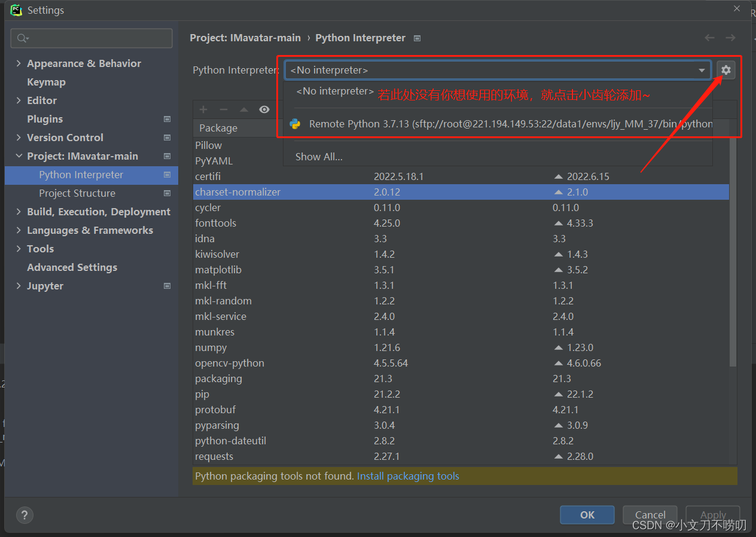Click the add package plus icon
Viewport: 756px width, 537px height.
203,109
